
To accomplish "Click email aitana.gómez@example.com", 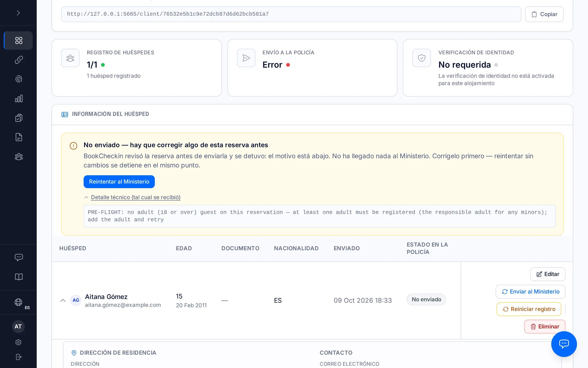I will click(x=123, y=305).
